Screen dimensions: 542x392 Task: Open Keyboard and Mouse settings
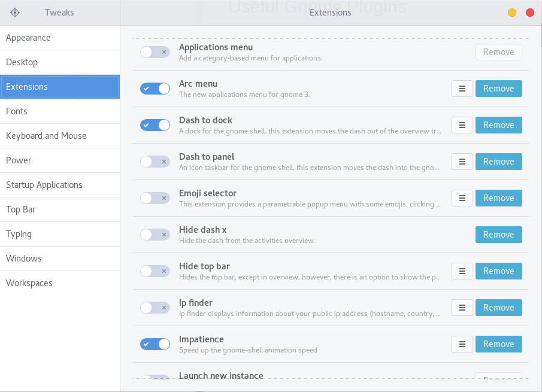tap(60, 136)
